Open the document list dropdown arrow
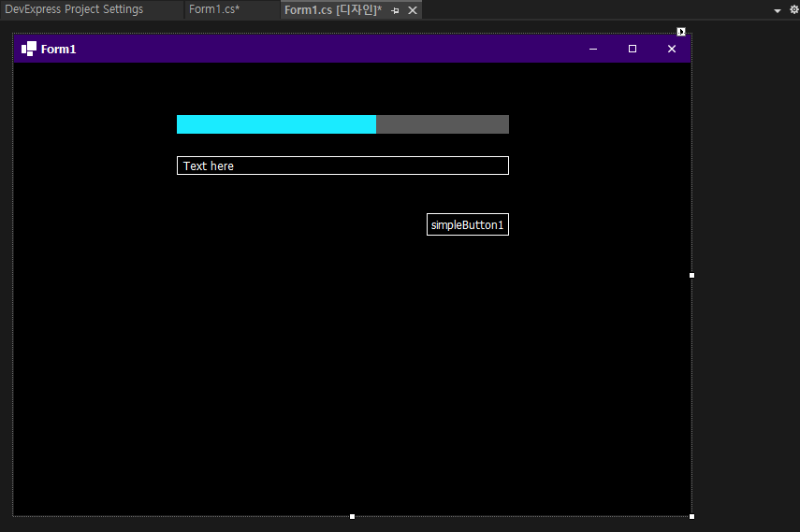 click(x=777, y=10)
